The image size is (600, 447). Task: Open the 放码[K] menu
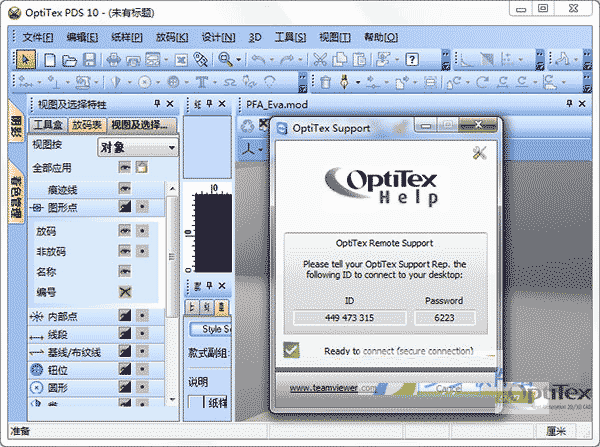pos(172,38)
